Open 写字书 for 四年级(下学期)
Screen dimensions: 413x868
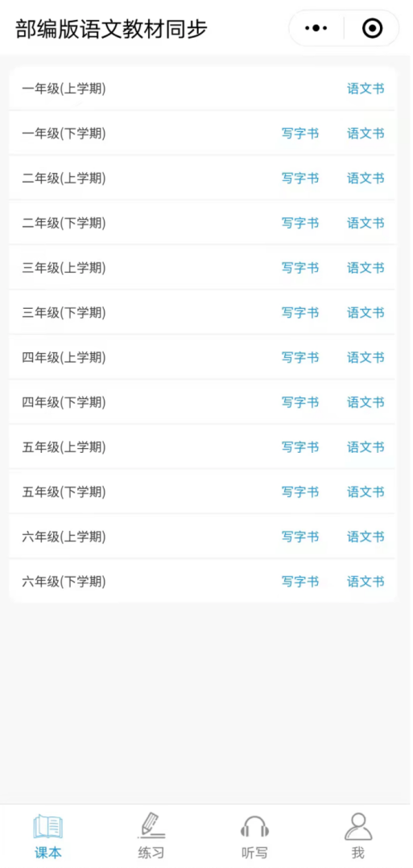pyautogui.click(x=300, y=402)
